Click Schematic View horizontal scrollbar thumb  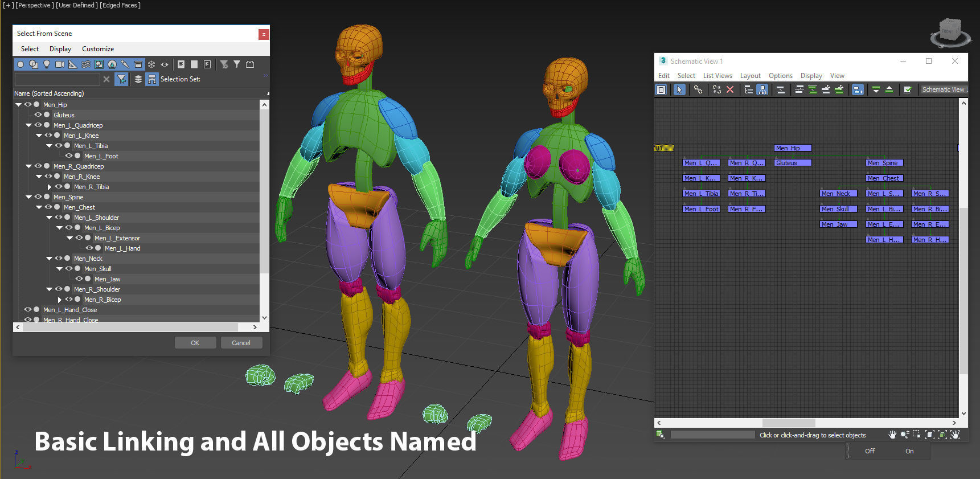pyautogui.click(x=789, y=423)
